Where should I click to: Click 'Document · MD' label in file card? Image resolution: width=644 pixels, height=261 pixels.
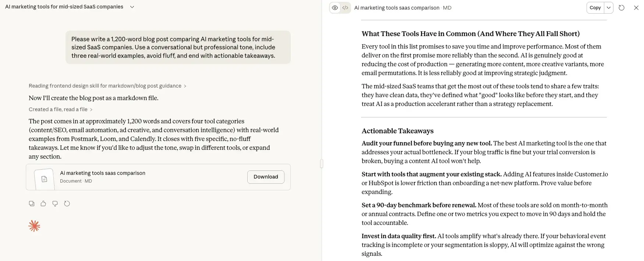pos(76,181)
